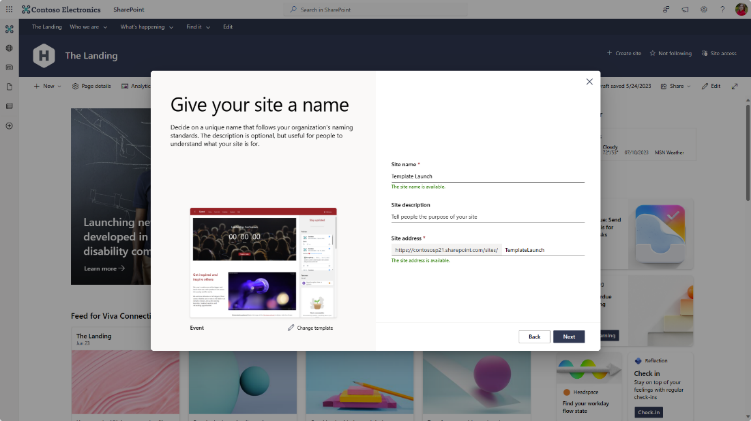Open The Landing navigation item
751x421 pixels.
[x=46, y=27]
